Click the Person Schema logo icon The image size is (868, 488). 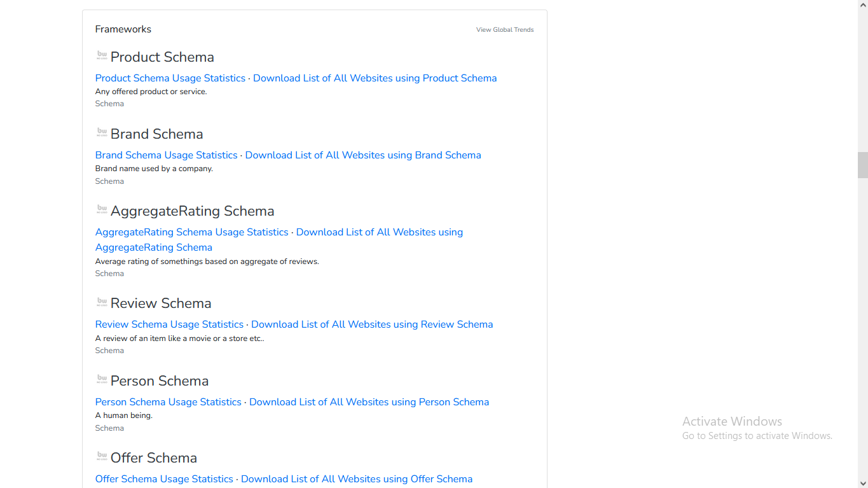pos(102,379)
